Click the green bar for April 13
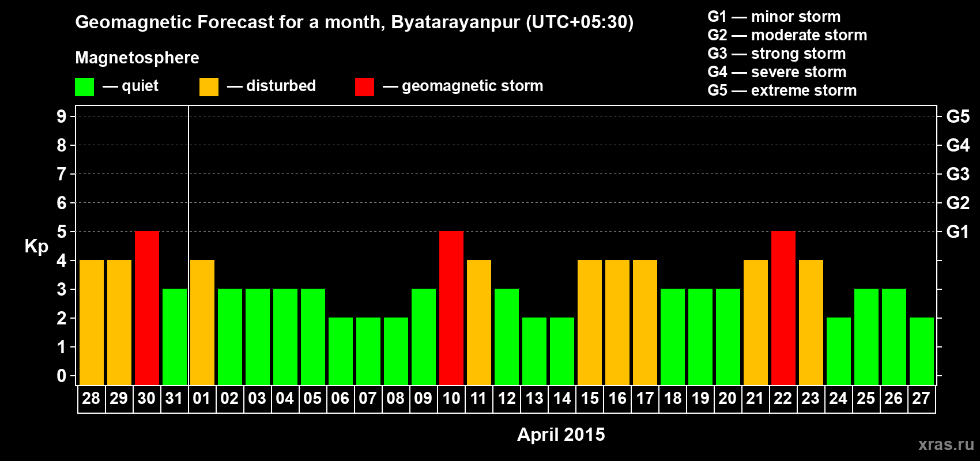This screenshot has height=461, width=980. coord(534,352)
